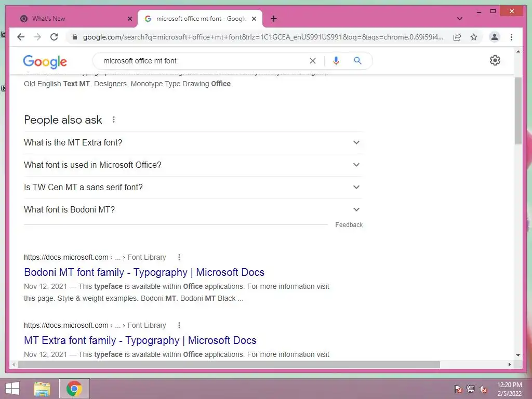Open Google quick settings gear

click(x=495, y=60)
